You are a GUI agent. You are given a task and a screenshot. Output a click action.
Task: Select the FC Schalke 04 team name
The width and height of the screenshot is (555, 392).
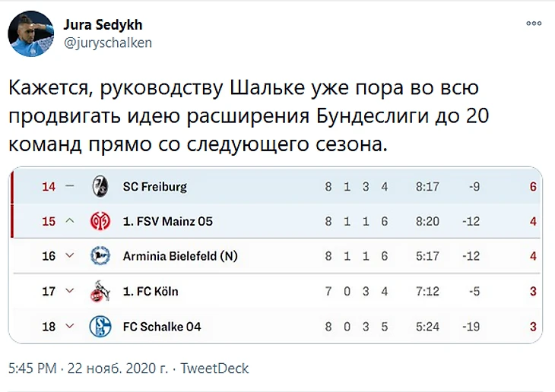(162, 327)
